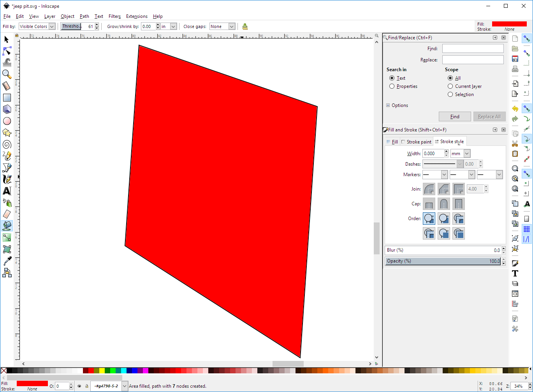The width and height of the screenshot is (533, 392).
Task: Set search scope to Selection
Action: point(450,94)
